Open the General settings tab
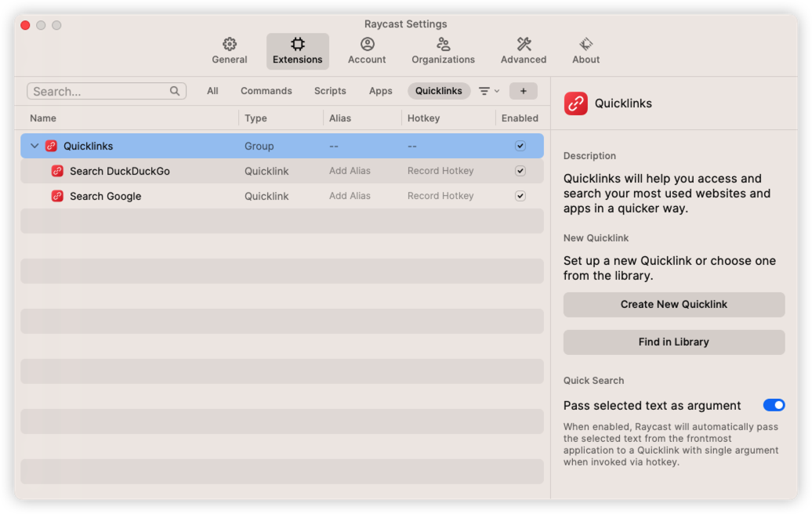812x514 pixels. point(230,51)
